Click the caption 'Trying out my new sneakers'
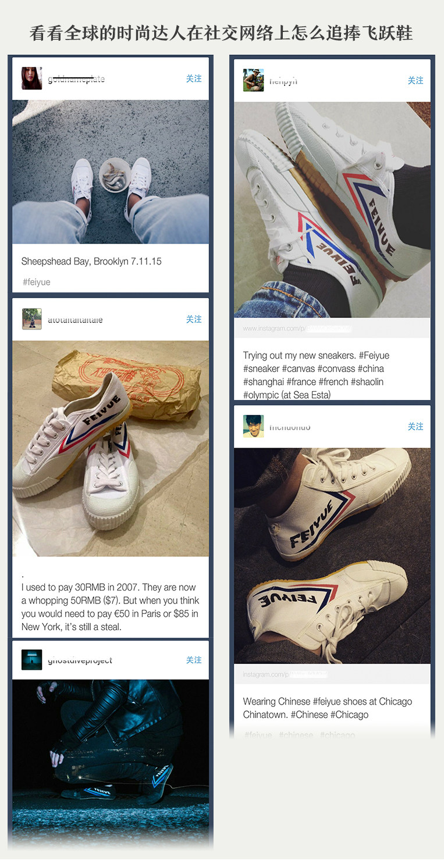Image resolution: width=444 pixels, height=868 pixels. 300,355
